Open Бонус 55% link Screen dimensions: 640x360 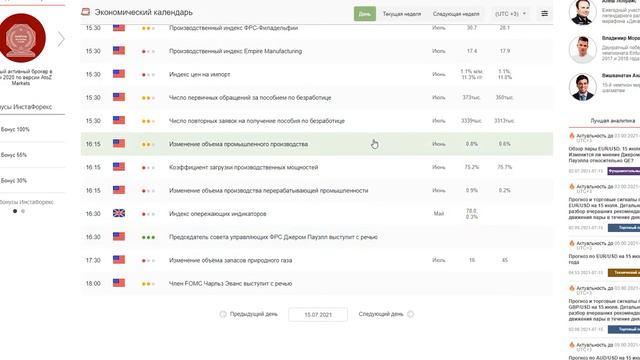pos(13,155)
